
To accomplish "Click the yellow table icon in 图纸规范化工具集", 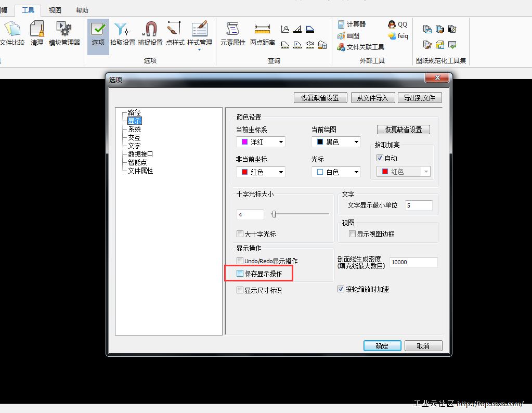I will (440, 45).
